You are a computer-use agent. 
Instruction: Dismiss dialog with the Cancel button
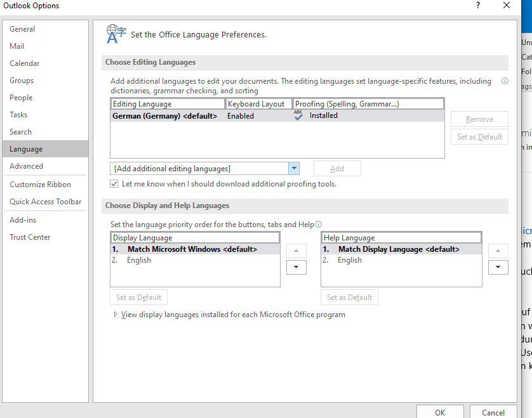pos(493,412)
